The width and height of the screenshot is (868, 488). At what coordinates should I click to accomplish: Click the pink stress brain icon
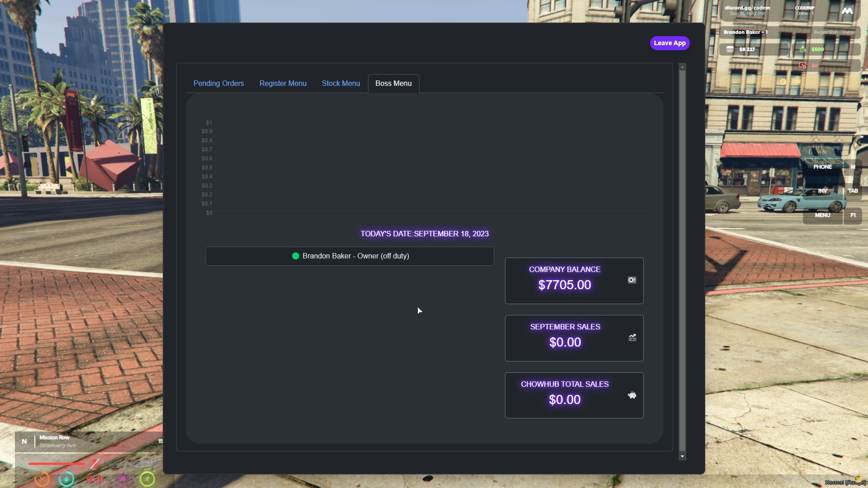[x=123, y=479]
